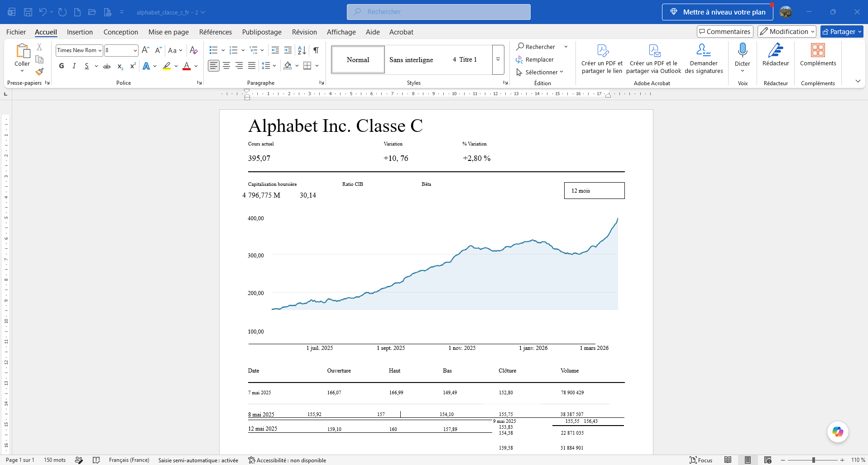Screen dimensions: 868x465
Task: Toggle superscript formatting
Action: click(x=133, y=66)
